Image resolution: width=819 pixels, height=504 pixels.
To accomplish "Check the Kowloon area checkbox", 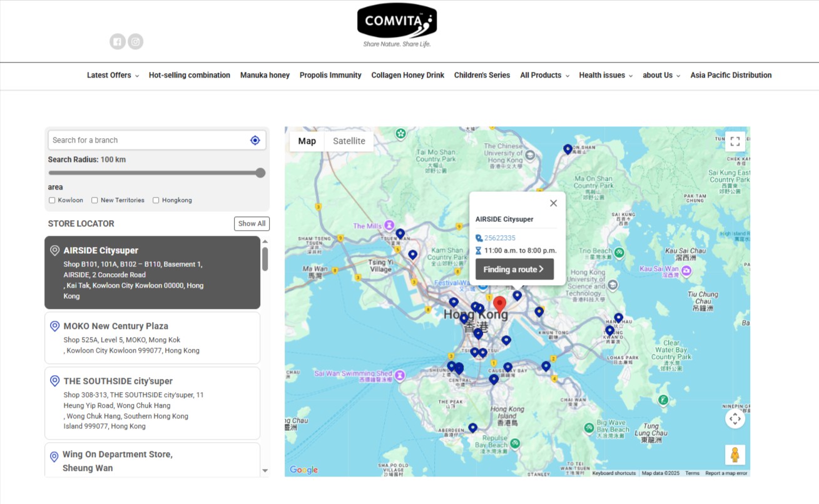I will click(x=52, y=199).
